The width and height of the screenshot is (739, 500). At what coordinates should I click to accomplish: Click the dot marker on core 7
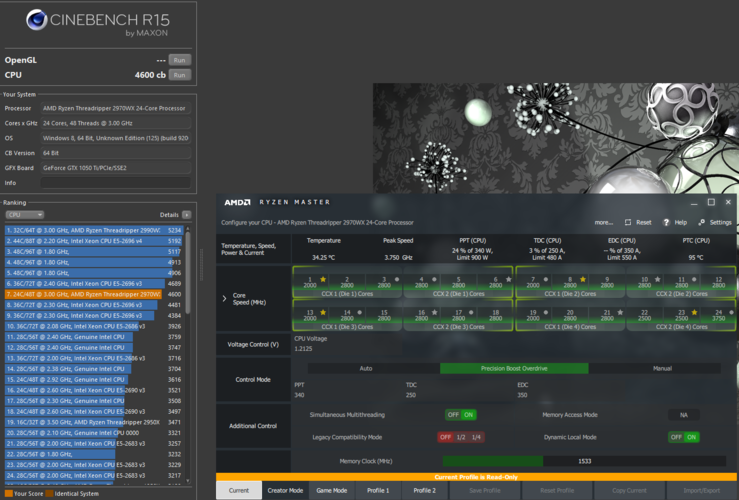click(x=546, y=279)
